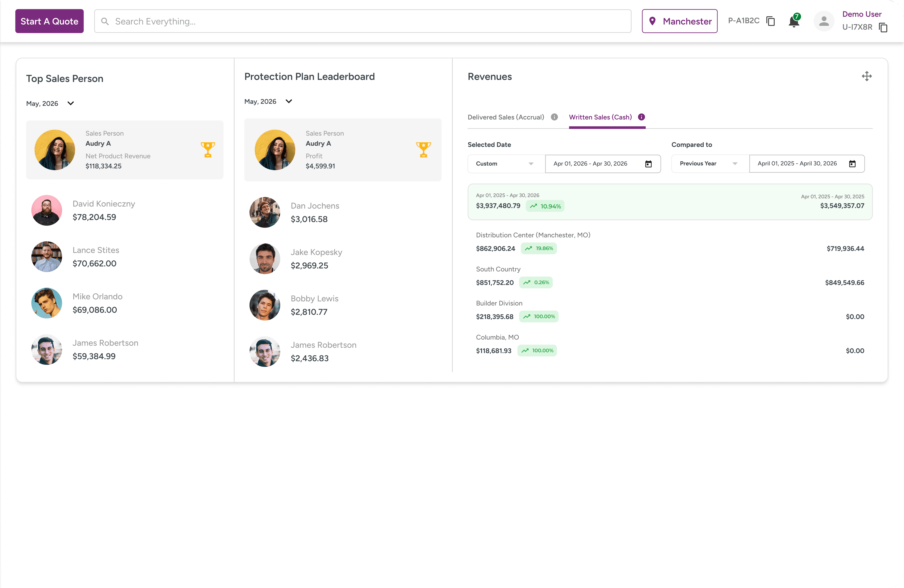Click the user avatar icon
Screen dimensions: 904x588
tap(824, 21)
